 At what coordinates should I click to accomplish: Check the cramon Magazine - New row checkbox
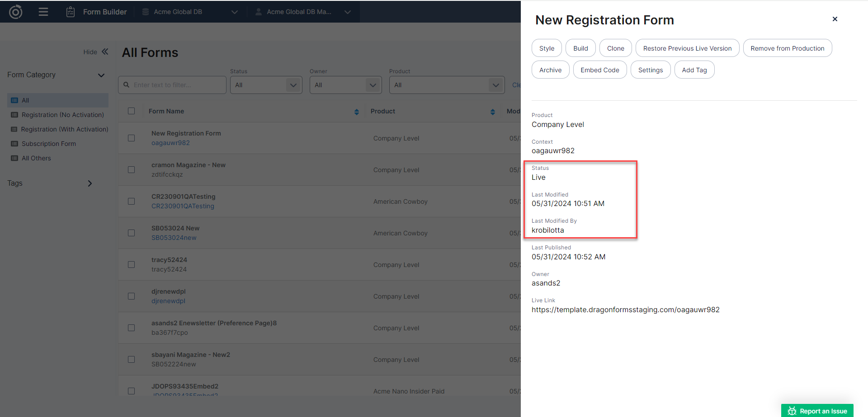click(x=132, y=170)
